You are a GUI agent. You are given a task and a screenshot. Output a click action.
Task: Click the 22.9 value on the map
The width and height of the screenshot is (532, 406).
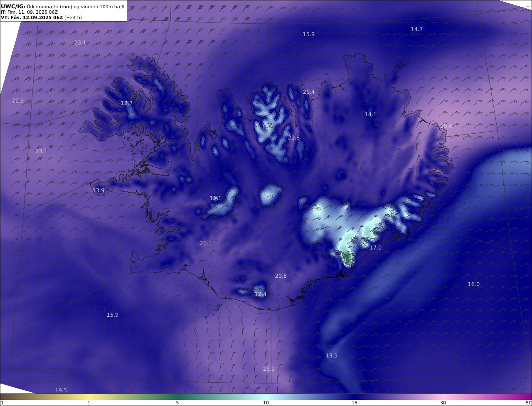pyautogui.click(x=18, y=101)
